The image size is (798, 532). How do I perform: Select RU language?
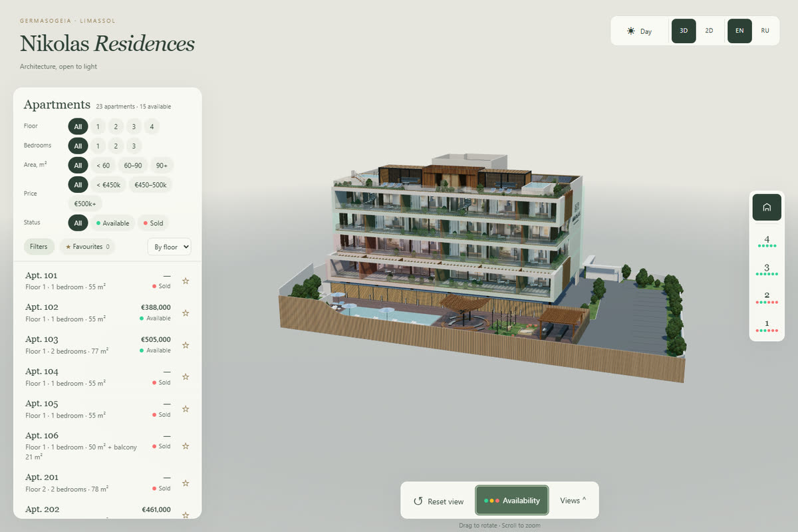pos(765,31)
